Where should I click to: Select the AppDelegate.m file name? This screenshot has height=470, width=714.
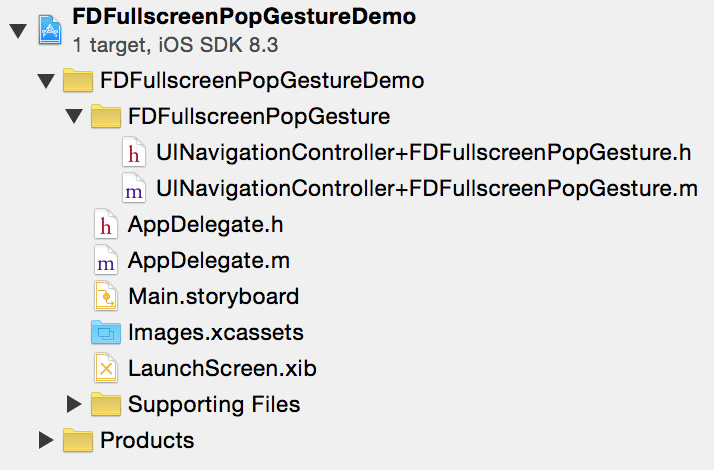click(x=209, y=261)
